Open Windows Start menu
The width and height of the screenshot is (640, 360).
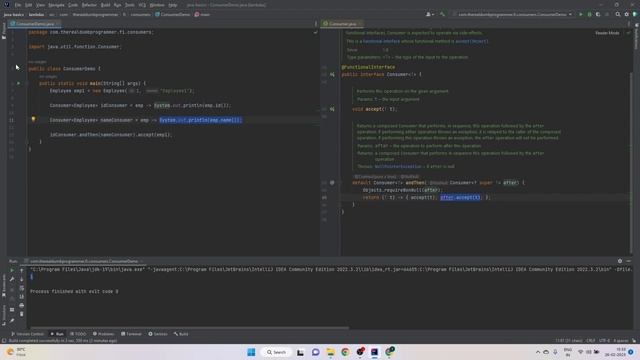[251, 352]
